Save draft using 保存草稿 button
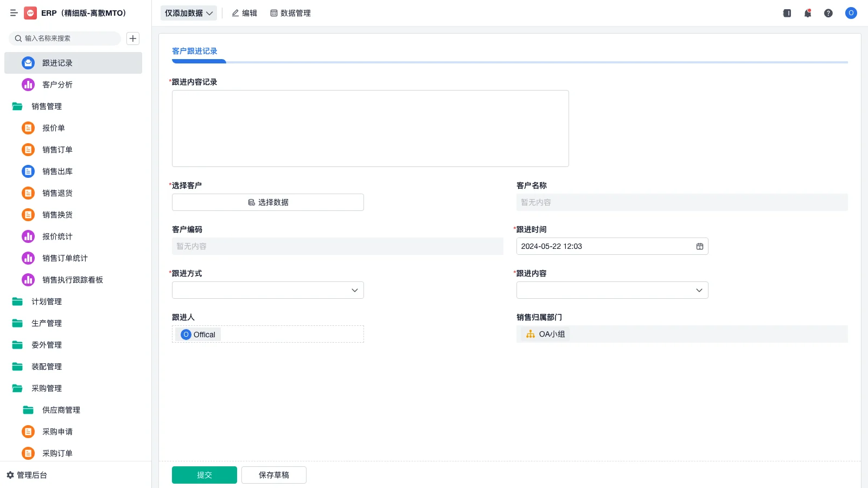 (x=273, y=474)
